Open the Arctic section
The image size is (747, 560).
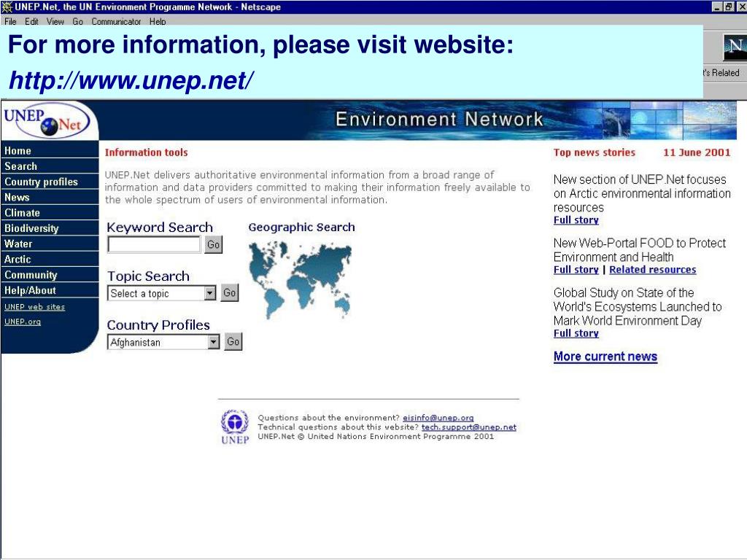[x=50, y=260]
